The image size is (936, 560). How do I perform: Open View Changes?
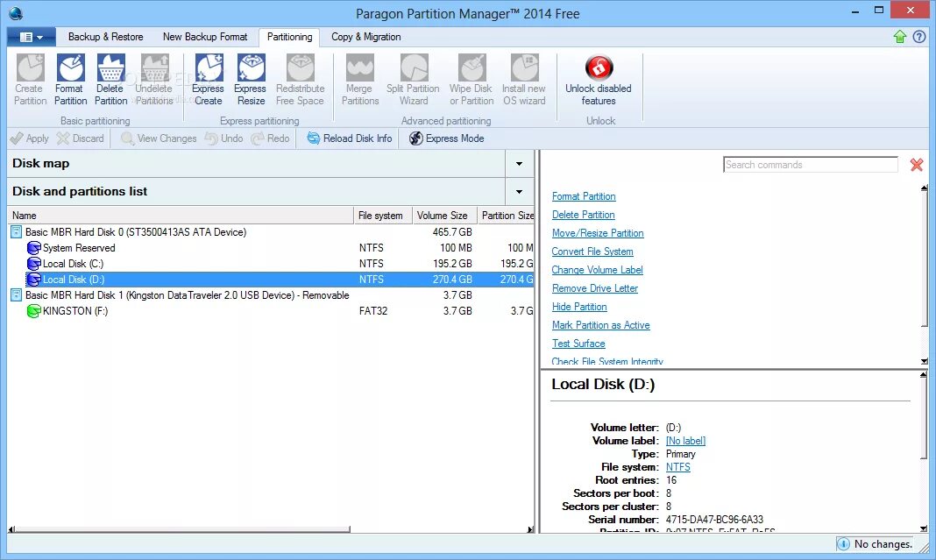(x=158, y=138)
